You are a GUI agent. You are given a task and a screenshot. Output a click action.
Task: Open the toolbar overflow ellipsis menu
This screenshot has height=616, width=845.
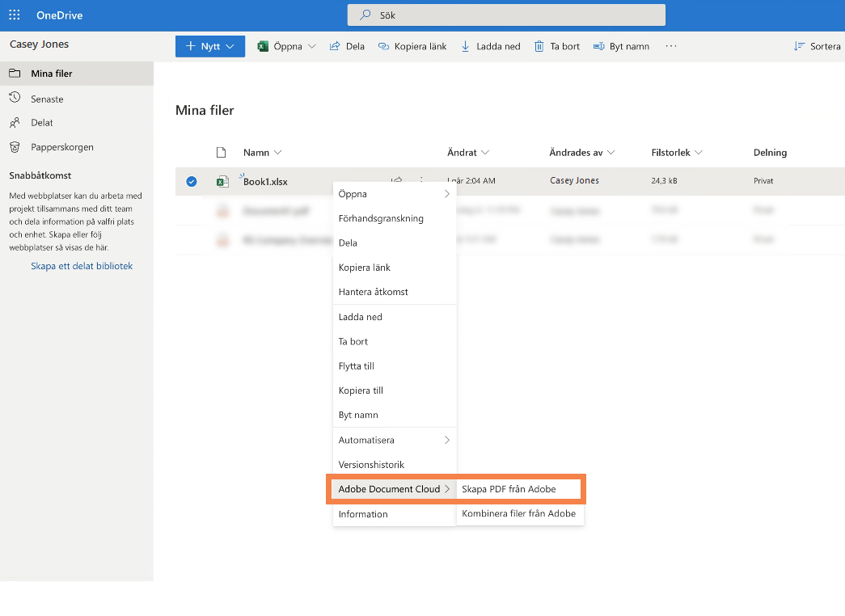click(671, 46)
